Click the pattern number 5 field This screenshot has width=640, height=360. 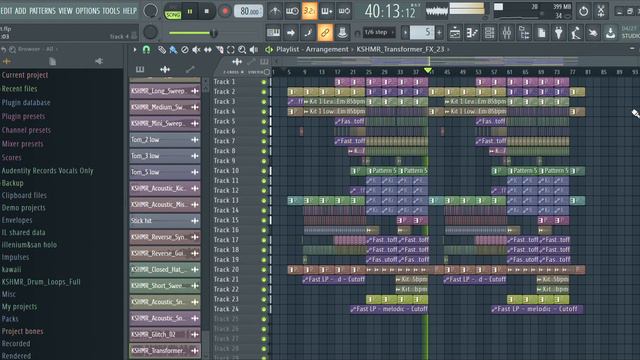422,32
